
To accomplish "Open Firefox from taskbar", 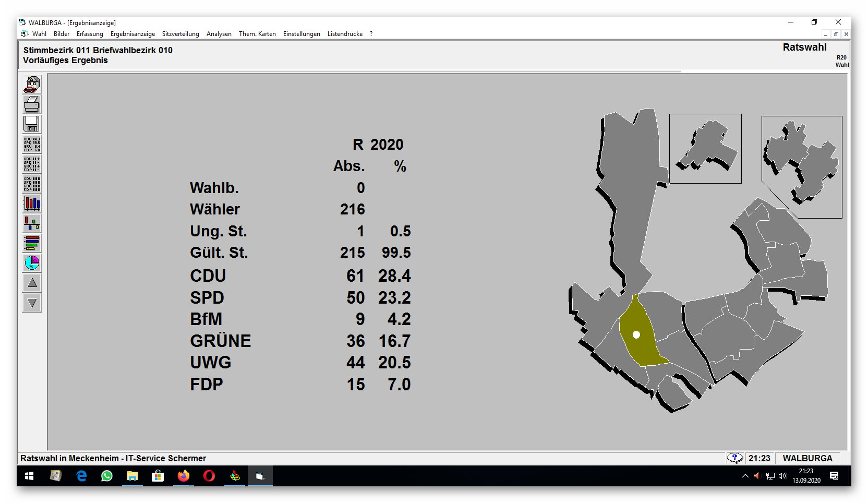I will 183,476.
